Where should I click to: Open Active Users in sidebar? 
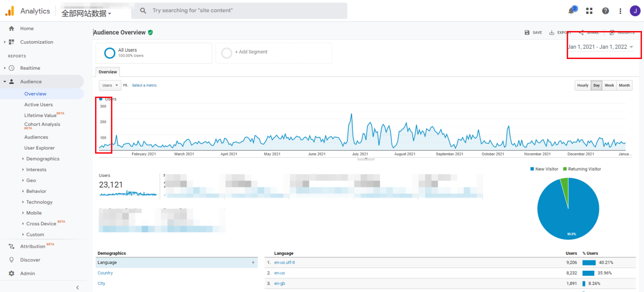click(38, 105)
